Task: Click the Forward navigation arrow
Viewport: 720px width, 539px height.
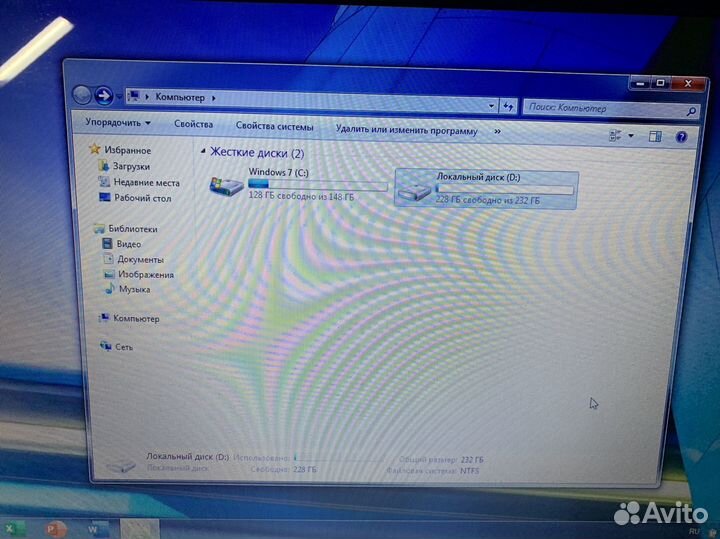Action: tap(104, 95)
